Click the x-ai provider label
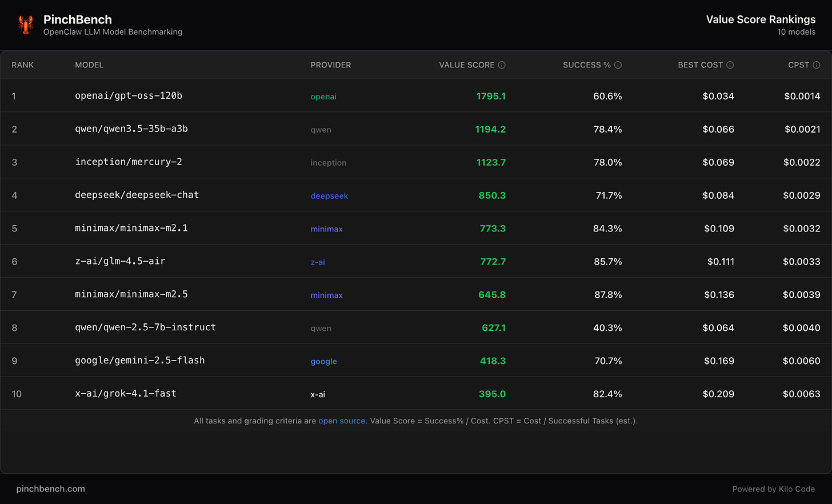Screen dimensions: 832x504 pos(318,395)
